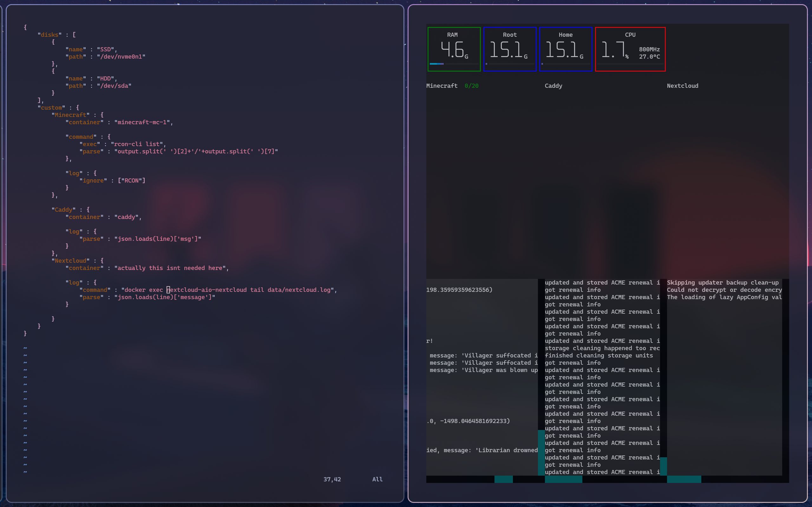This screenshot has height=507, width=812.
Task: Click the CPU usage widget box
Action: (630, 49)
